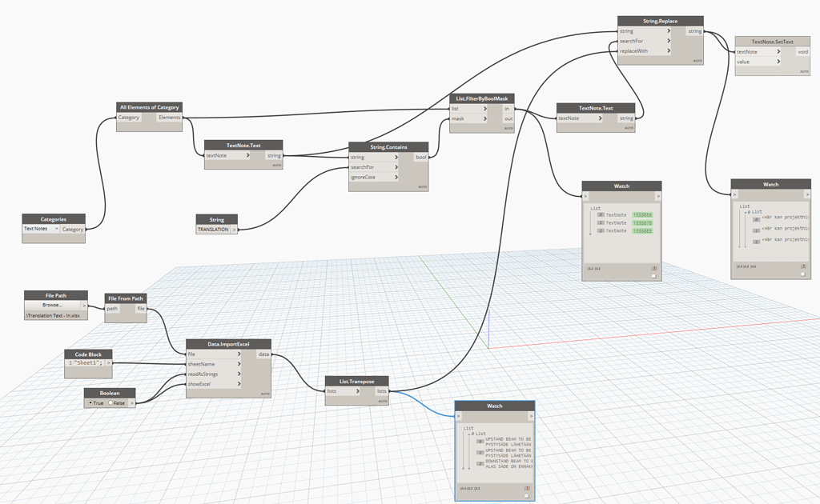The height and width of the screenshot is (504, 820).
Task: Click the "string" output port on String.Replace
Action: (695, 30)
